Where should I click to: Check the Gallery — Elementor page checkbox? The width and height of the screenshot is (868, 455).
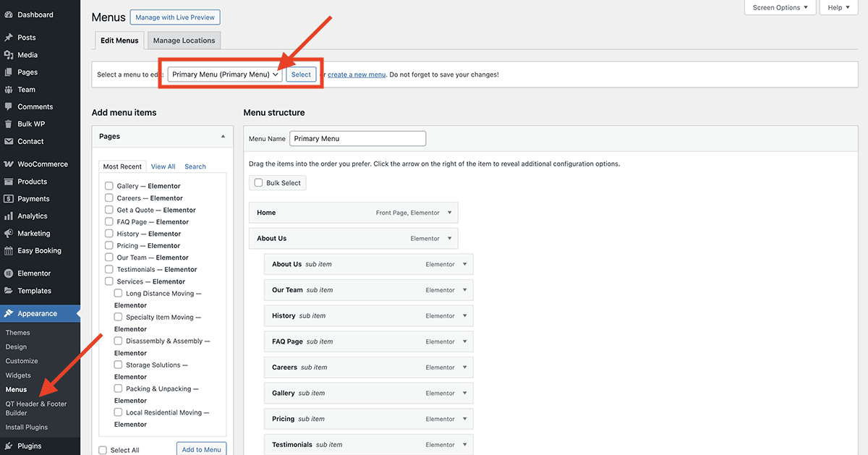(x=109, y=186)
